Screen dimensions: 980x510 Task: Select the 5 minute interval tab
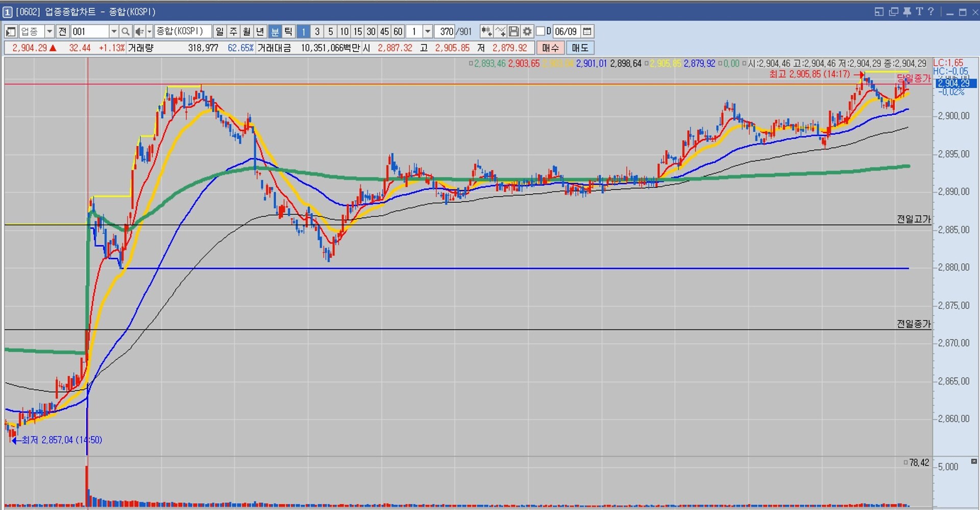330,32
